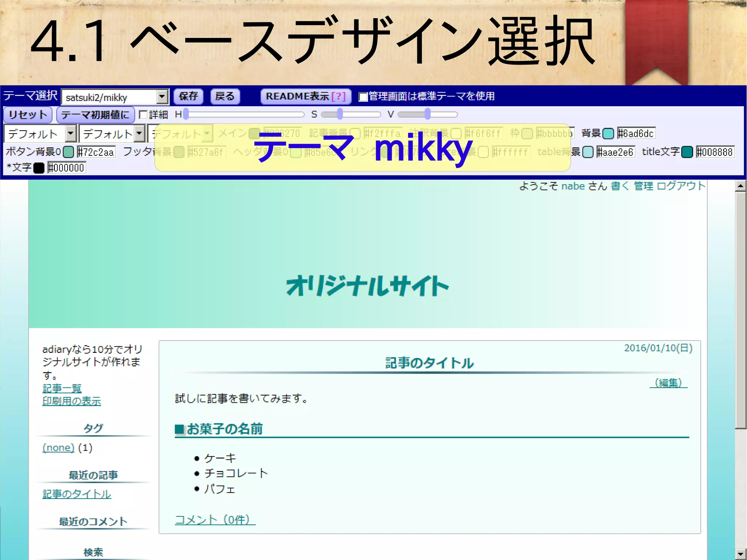Click the (編集) edit link
This screenshot has height=560, width=747.
(669, 383)
